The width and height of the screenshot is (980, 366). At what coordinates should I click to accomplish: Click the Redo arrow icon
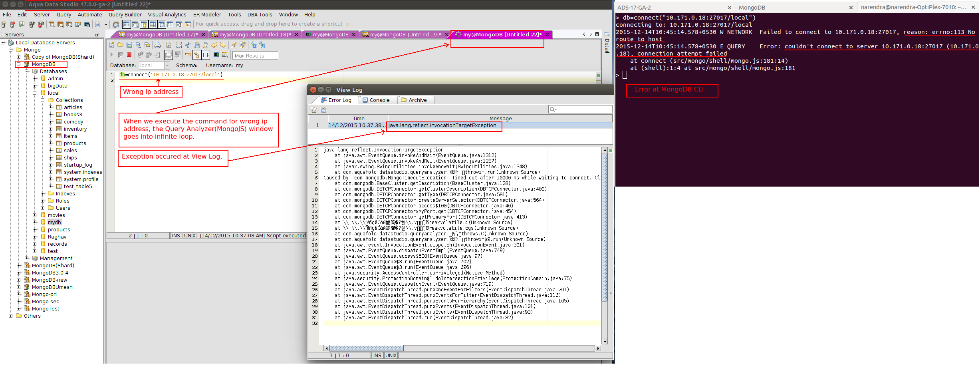(x=223, y=45)
